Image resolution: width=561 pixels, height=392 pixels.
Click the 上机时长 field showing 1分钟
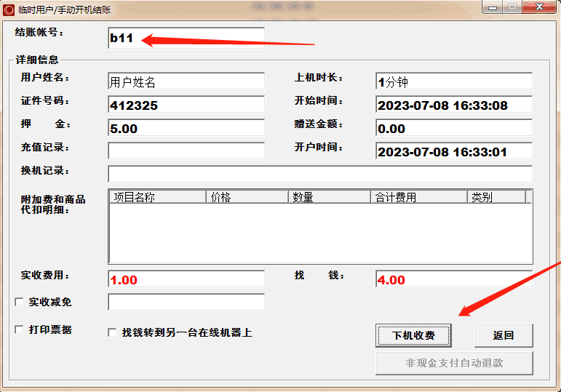tap(454, 81)
